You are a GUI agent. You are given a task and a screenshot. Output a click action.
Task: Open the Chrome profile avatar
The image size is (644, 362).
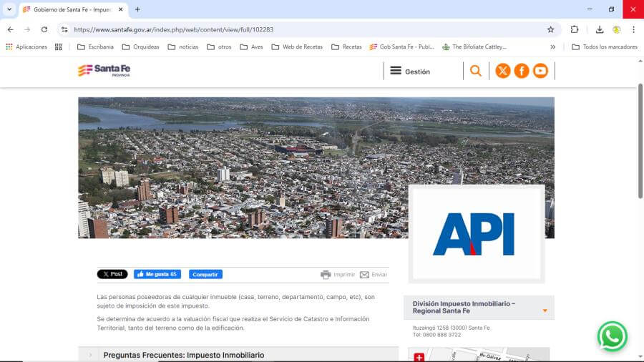point(616,29)
